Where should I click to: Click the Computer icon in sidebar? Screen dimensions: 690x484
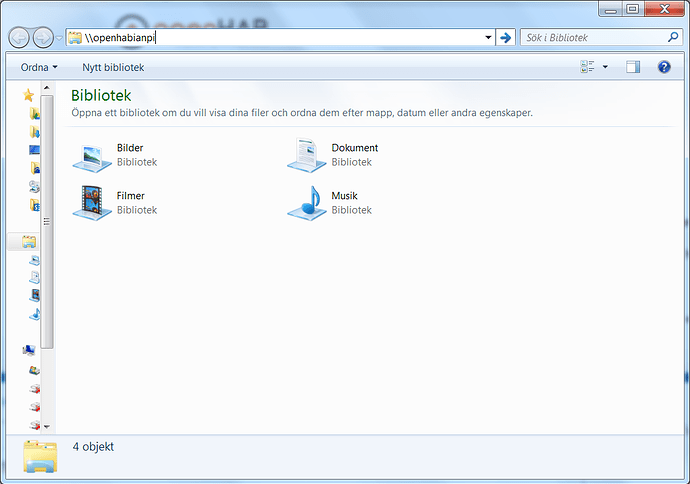(29, 350)
